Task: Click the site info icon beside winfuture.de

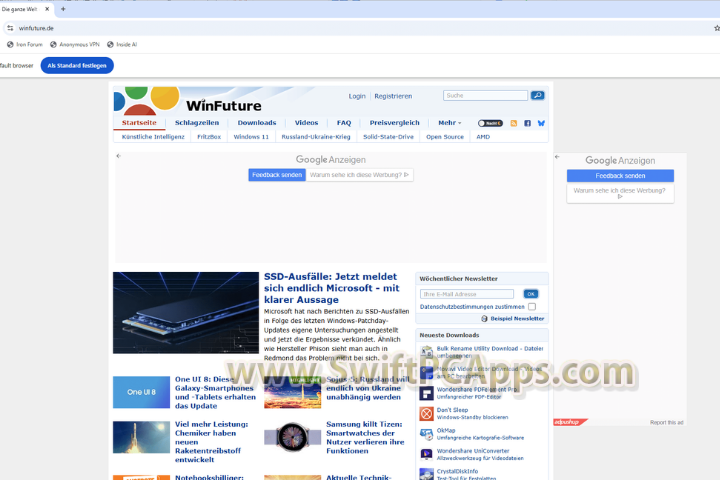Action: pos(10,28)
